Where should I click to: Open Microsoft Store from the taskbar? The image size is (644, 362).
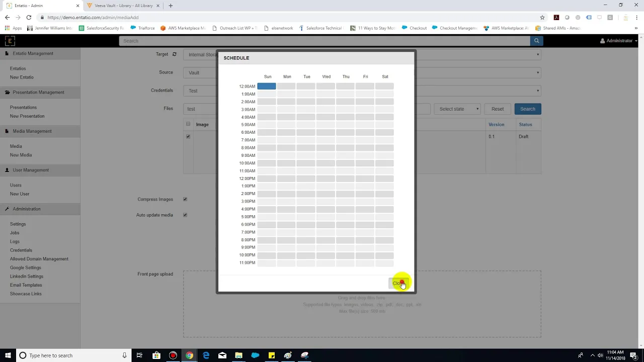tap(156, 355)
